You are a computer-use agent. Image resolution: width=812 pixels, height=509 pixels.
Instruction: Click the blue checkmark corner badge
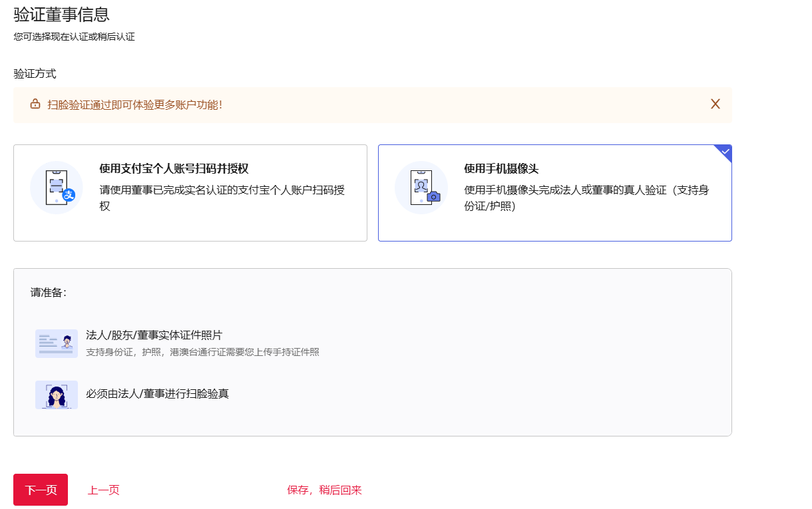click(725, 152)
